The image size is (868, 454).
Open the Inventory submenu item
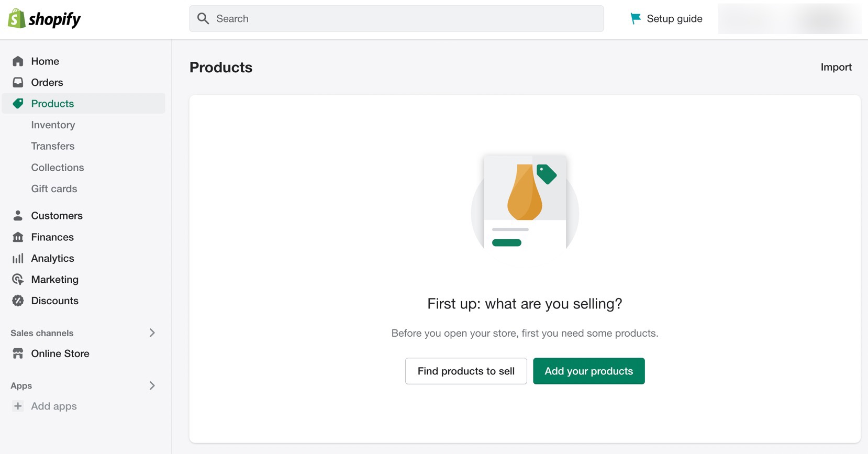[53, 125]
